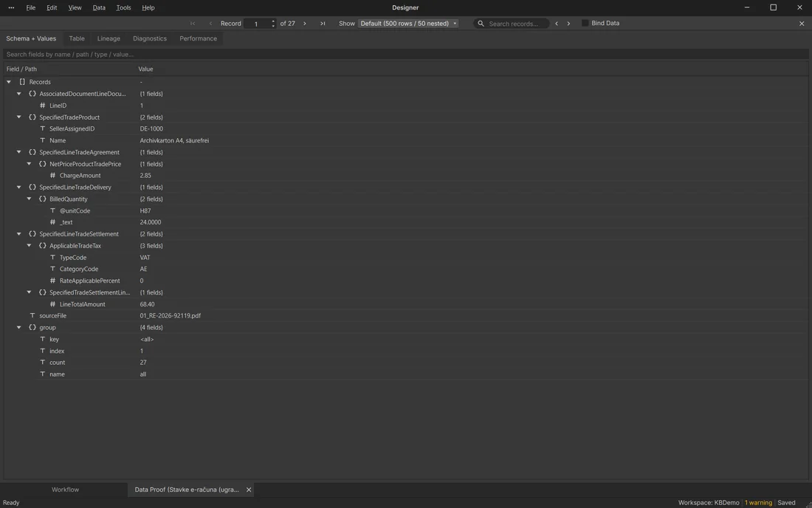Go to next search result

(x=568, y=24)
